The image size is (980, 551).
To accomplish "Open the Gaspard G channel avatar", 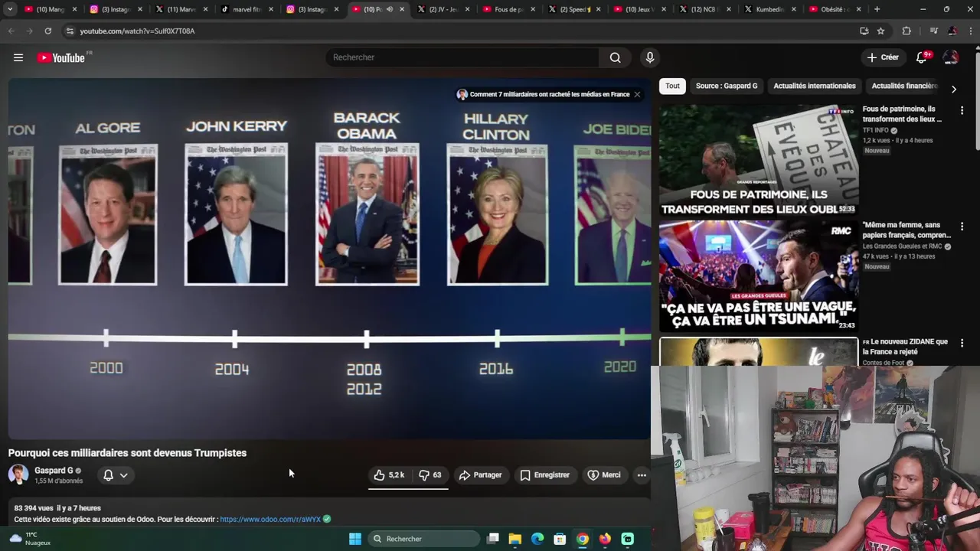I will point(18,474).
